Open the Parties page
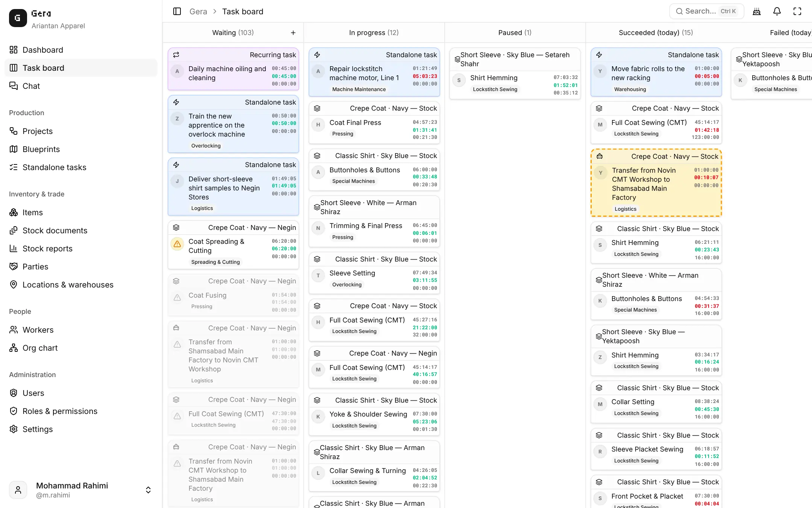The image size is (812, 508). click(x=81, y=266)
